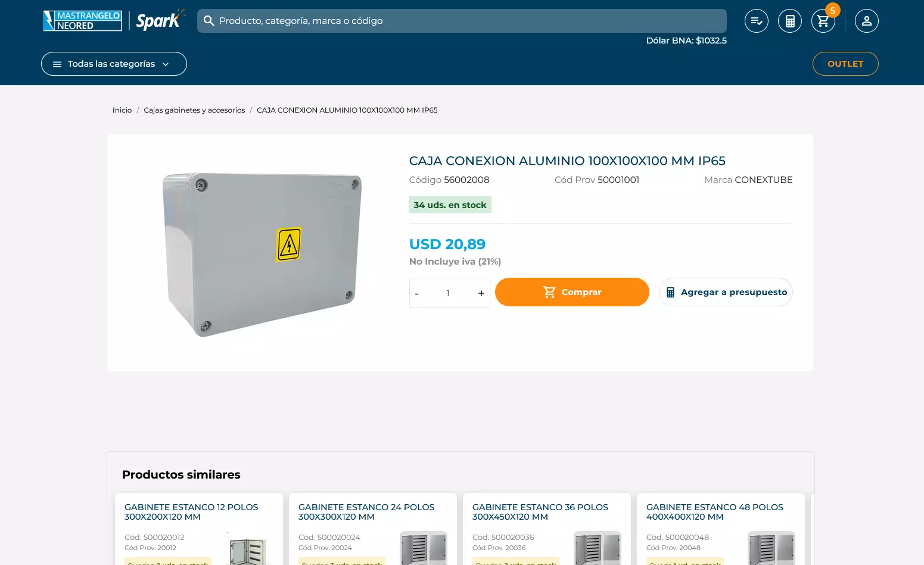This screenshot has width=924, height=565.
Task: Click the Comprar button
Action: [x=572, y=292]
